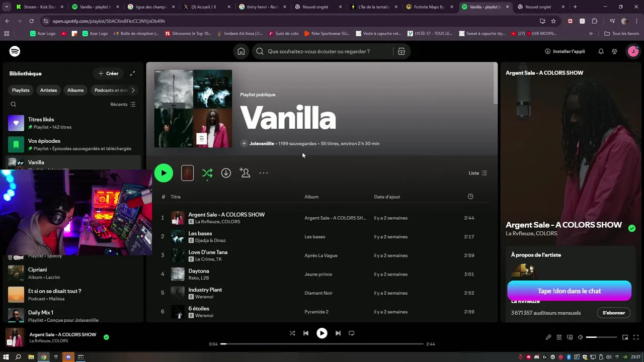This screenshot has height=362, width=644.
Task: Add Vanilla playlist to library plus icon
Action: (244, 143)
